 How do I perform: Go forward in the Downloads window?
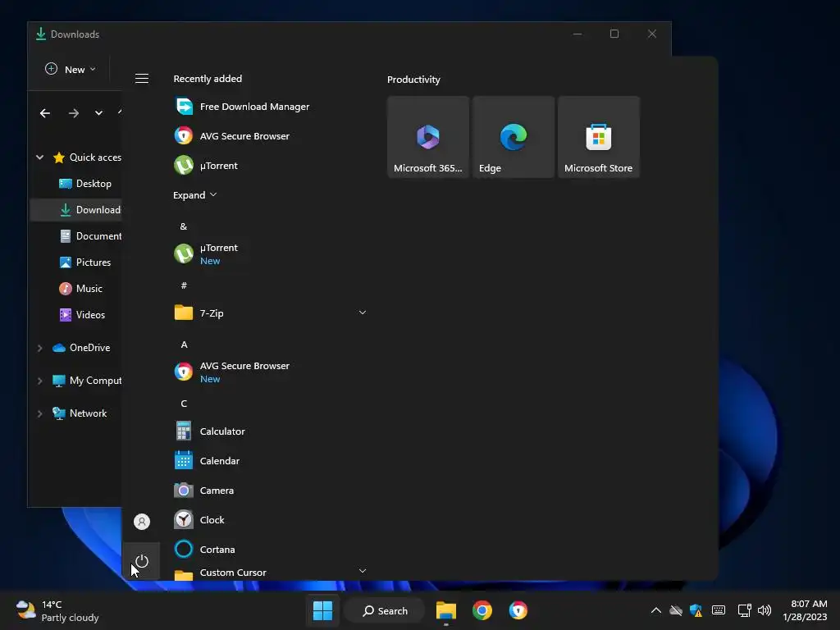[x=73, y=113]
